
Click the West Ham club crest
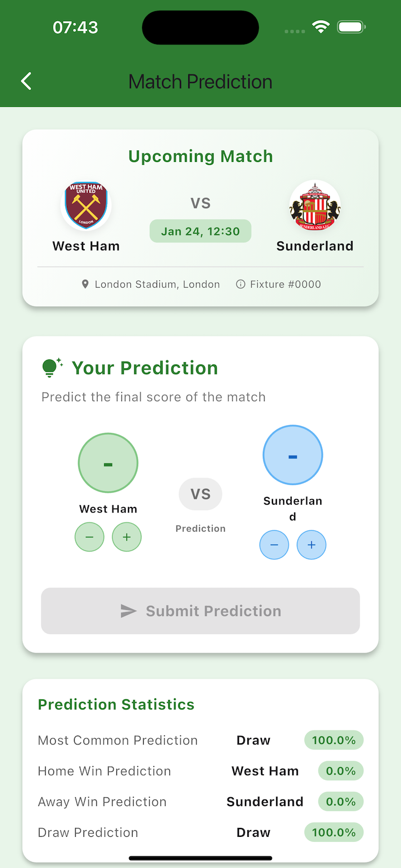pyautogui.click(x=86, y=205)
